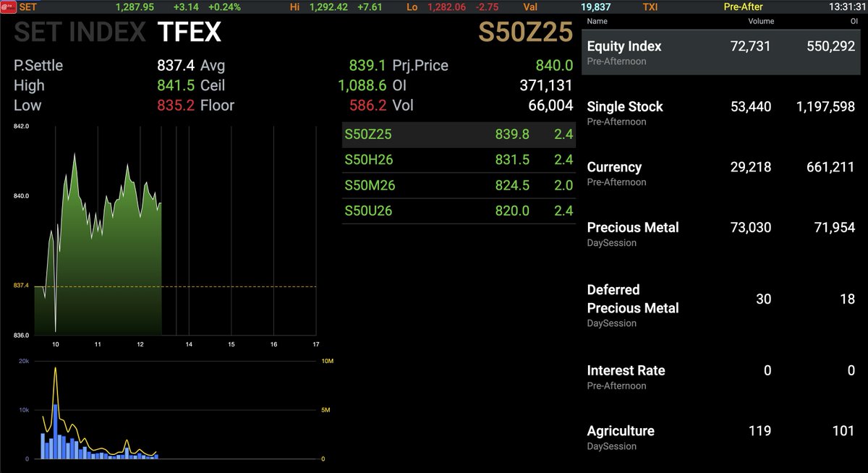The height and width of the screenshot is (473, 868).
Task: Click the TXI label in top bar
Action: 650,7
